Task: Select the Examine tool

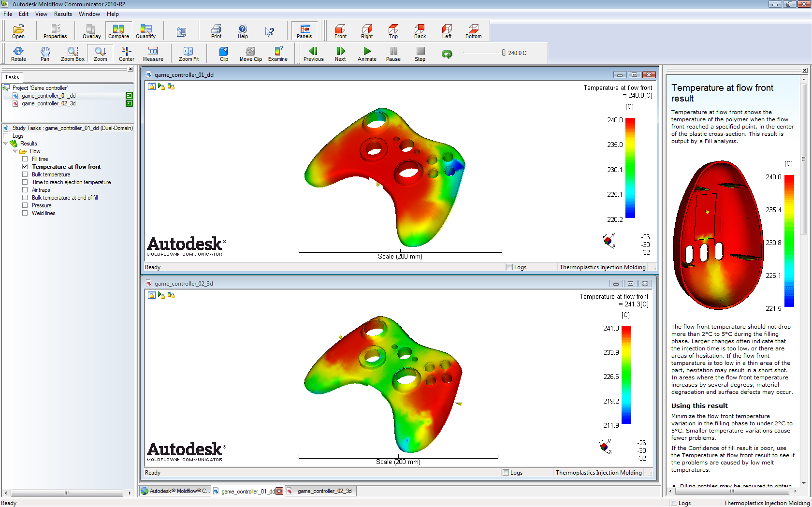Action: coord(278,54)
